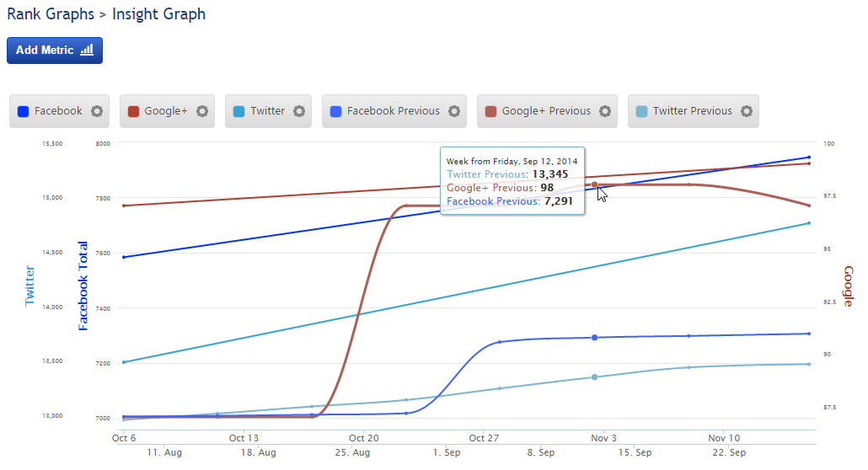Click the Google+ red color swatch
This screenshot has width=868, height=470.
(133, 111)
